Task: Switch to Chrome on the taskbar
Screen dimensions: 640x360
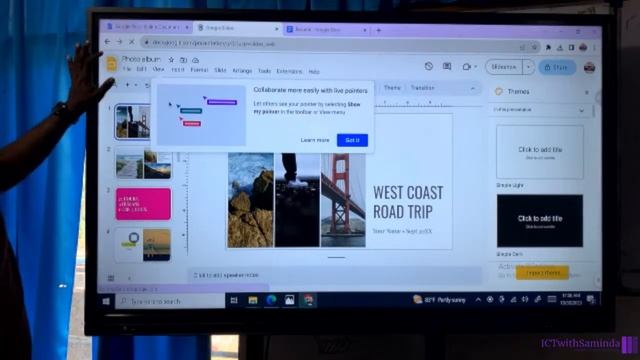Action: (x=308, y=300)
